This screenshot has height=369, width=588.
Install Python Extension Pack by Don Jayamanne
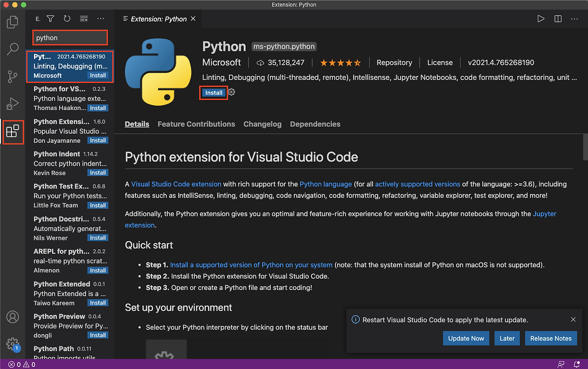click(x=98, y=141)
